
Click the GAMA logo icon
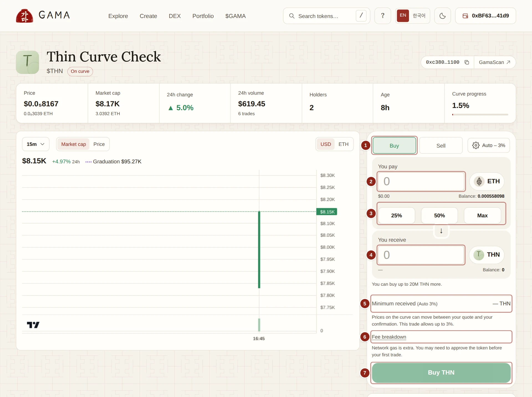pos(24,16)
